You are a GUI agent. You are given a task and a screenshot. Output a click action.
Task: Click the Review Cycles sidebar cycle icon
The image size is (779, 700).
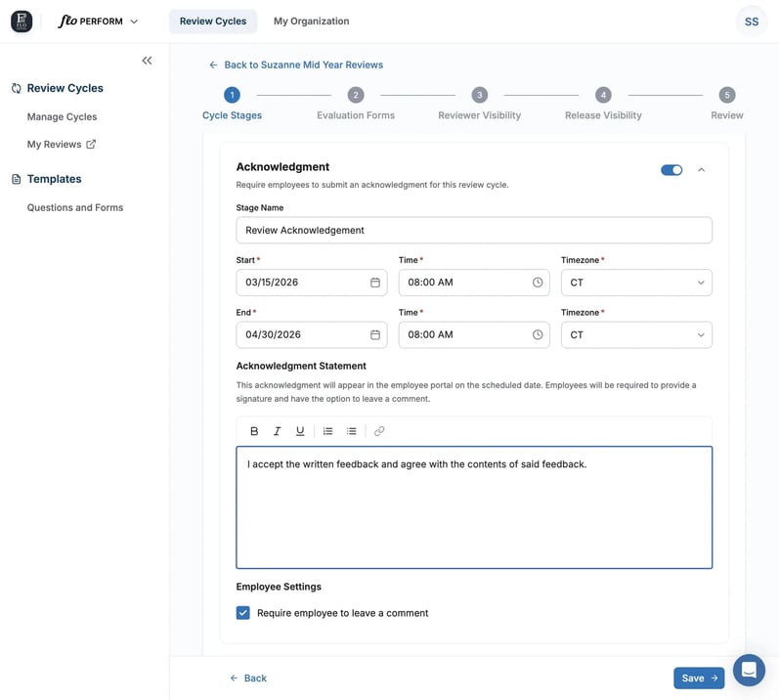[17, 88]
